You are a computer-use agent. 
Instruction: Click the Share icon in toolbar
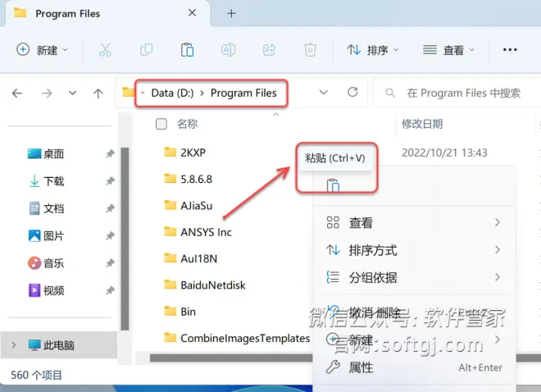coord(270,50)
